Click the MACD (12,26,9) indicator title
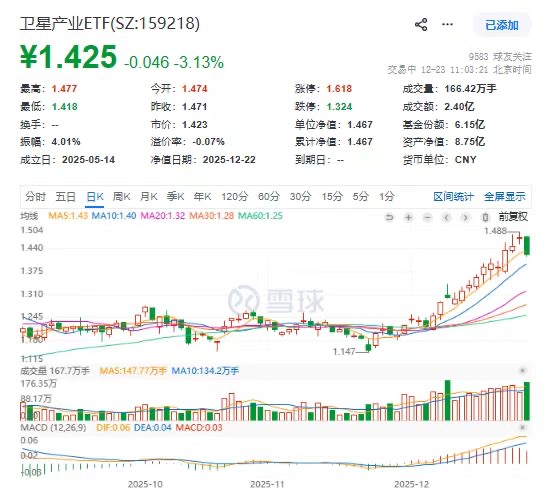 (53, 428)
